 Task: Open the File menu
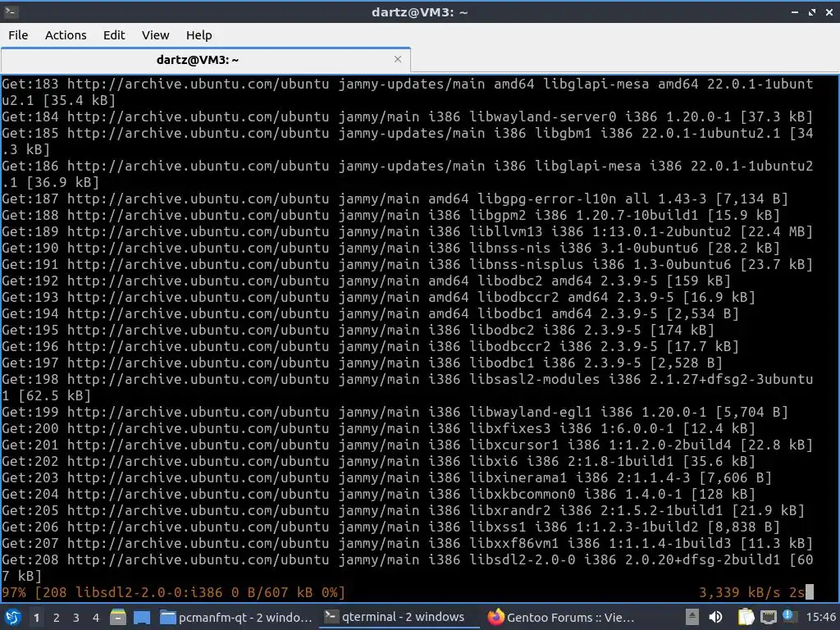tap(18, 34)
